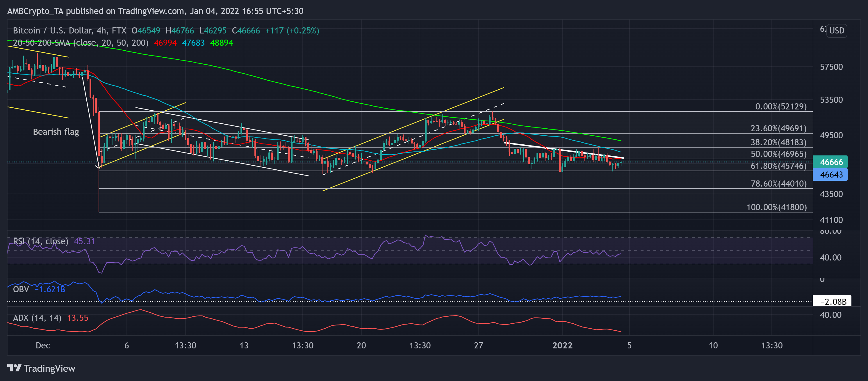Image resolution: width=868 pixels, height=381 pixels.
Task: Click the 78.60%(44010) Fibonacci label
Action: pos(778,184)
